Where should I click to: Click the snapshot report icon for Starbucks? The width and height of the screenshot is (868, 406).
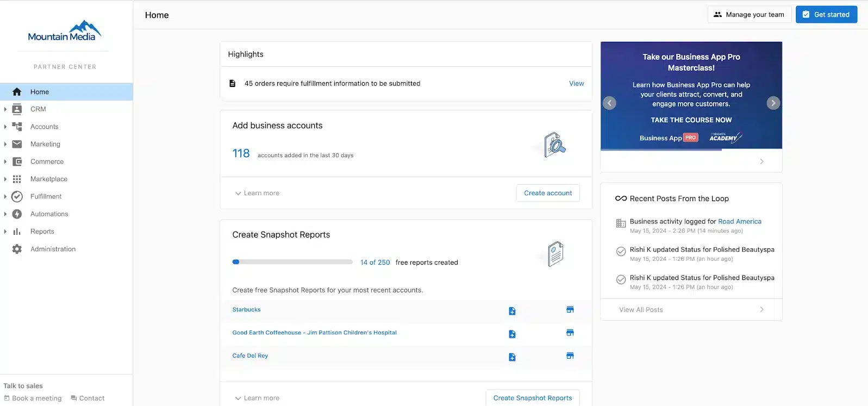point(512,311)
